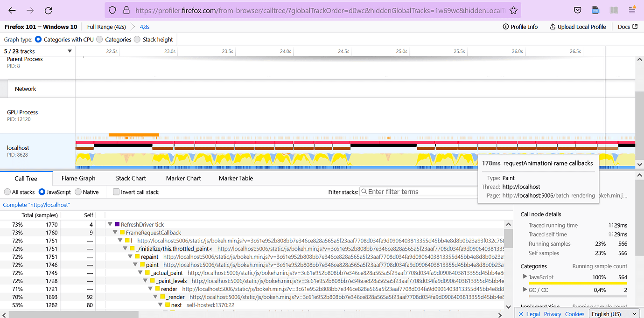Click the Total (samples) column header
The height and width of the screenshot is (318, 644).
coord(40,215)
